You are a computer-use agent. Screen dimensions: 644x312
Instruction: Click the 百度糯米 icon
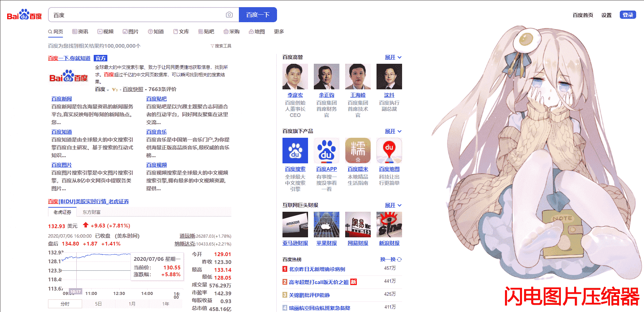click(358, 151)
